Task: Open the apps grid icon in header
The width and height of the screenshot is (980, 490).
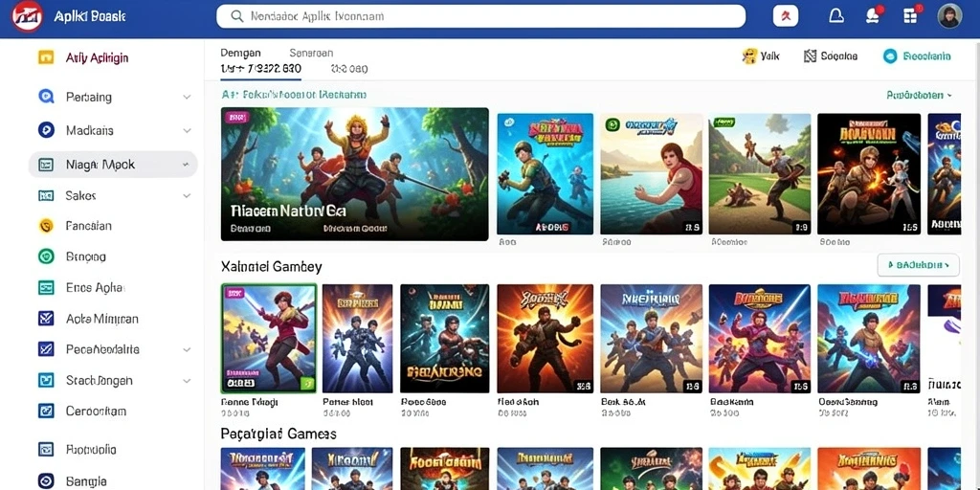Action: [911, 16]
